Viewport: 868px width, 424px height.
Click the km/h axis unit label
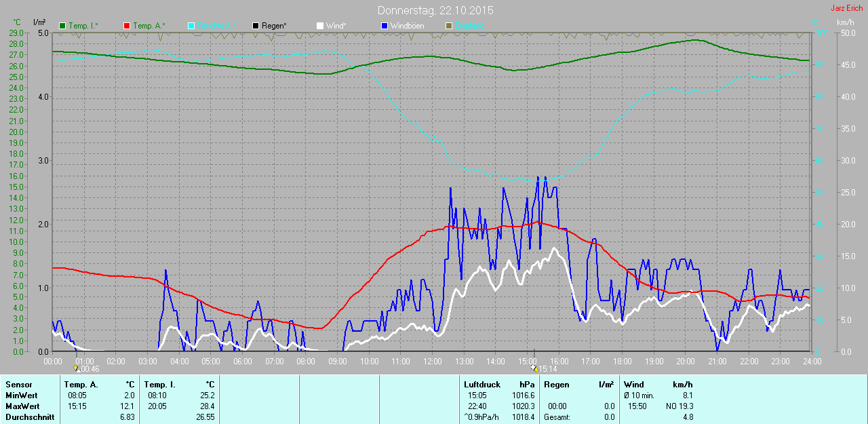(x=845, y=22)
